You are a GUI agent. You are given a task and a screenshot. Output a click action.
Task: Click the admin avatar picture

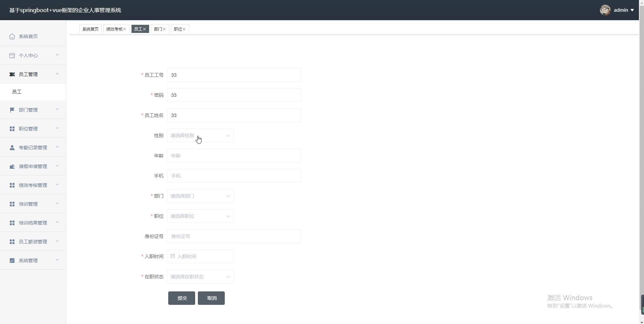[x=605, y=10]
